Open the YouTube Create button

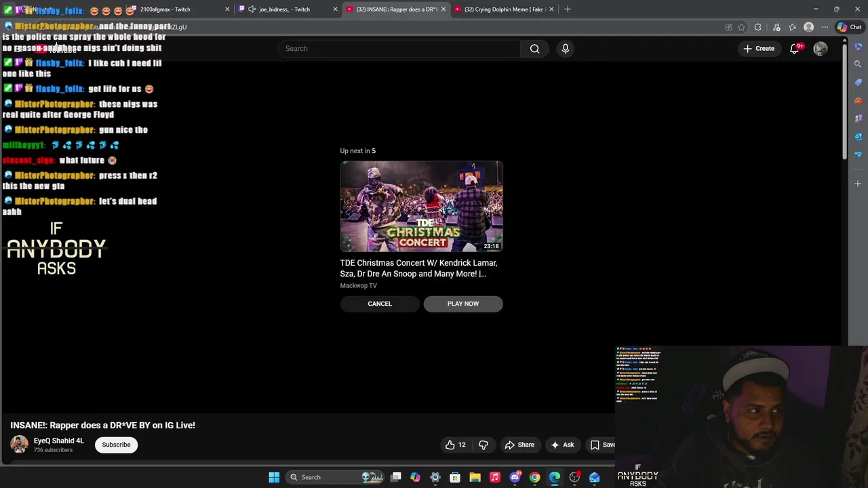pos(759,48)
